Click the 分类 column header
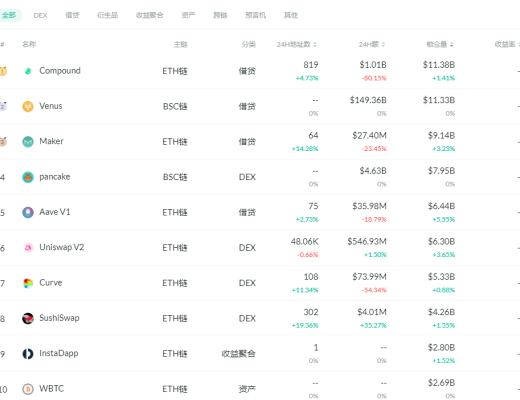Image resolution: width=520 pixels, height=400 pixels. tap(249, 44)
